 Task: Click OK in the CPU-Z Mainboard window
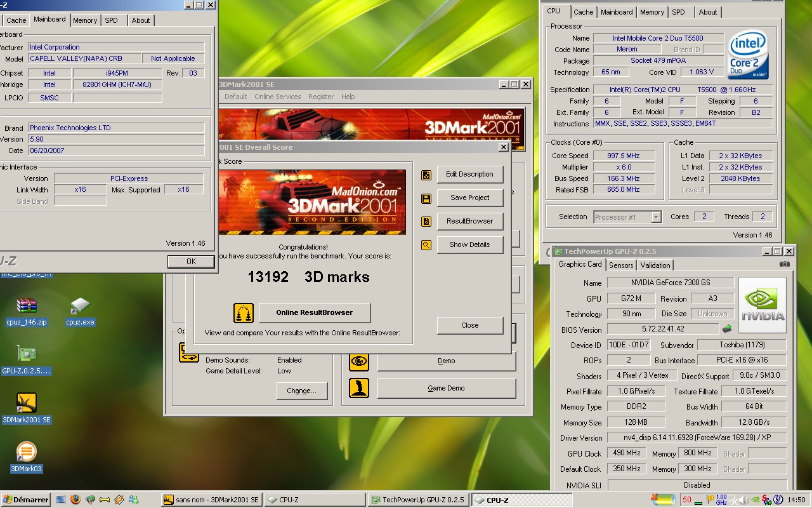(191, 262)
